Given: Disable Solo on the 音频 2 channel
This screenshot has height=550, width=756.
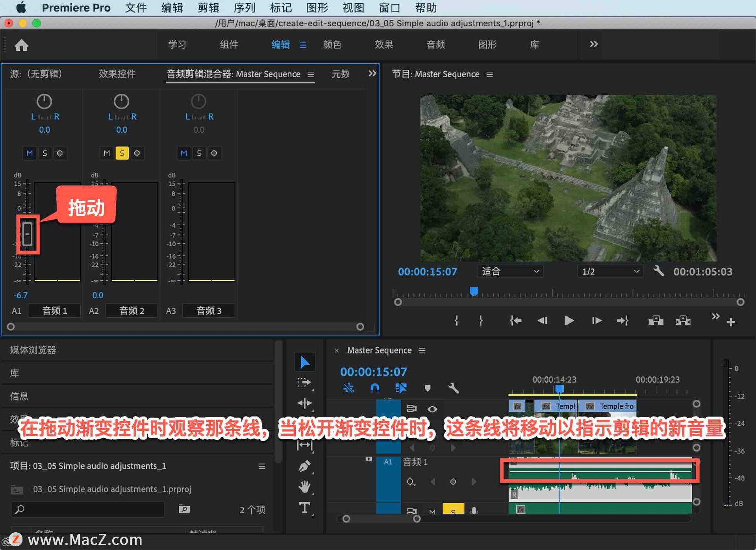Looking at the screenshot, I should pos(122,153).
